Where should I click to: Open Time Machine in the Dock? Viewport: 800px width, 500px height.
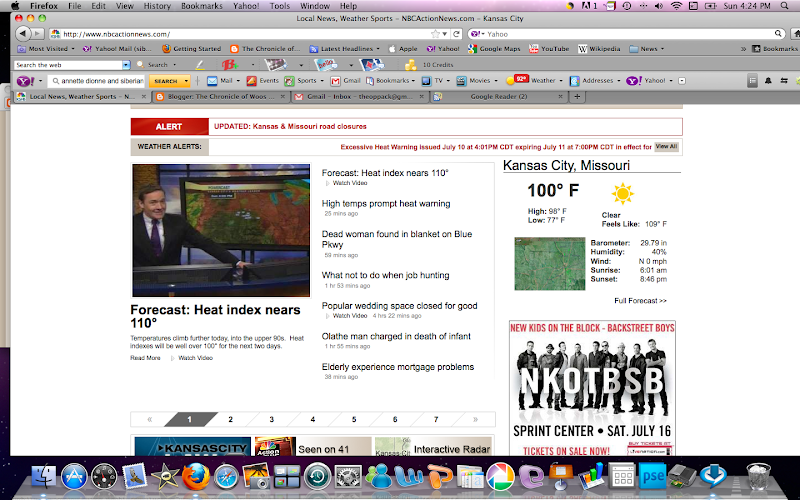coord(317,477)
